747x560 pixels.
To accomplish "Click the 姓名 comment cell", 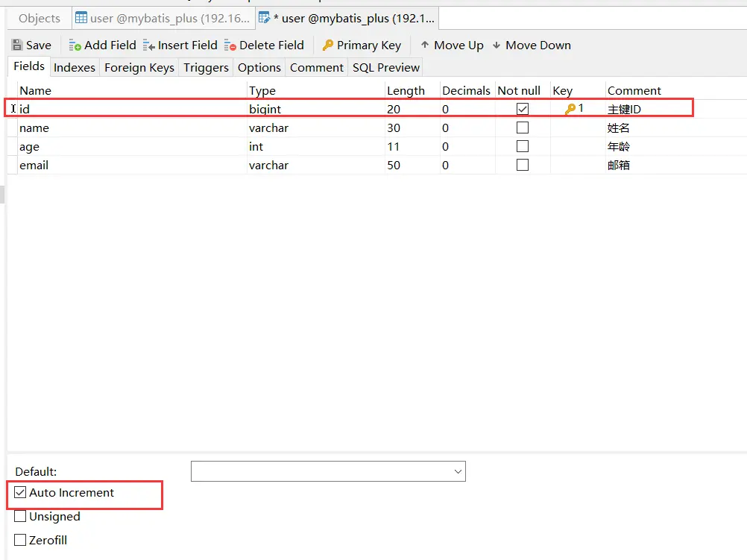I will point(676,128).
